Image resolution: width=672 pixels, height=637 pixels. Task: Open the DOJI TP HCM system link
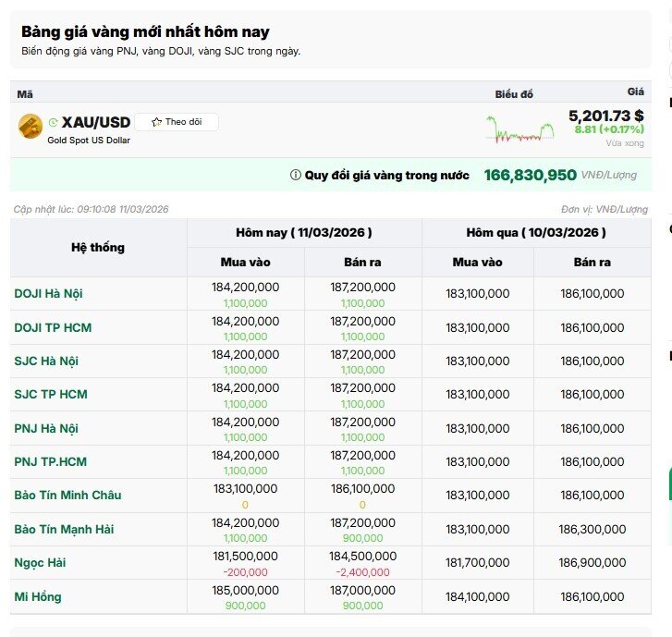(x=53, y=327)
